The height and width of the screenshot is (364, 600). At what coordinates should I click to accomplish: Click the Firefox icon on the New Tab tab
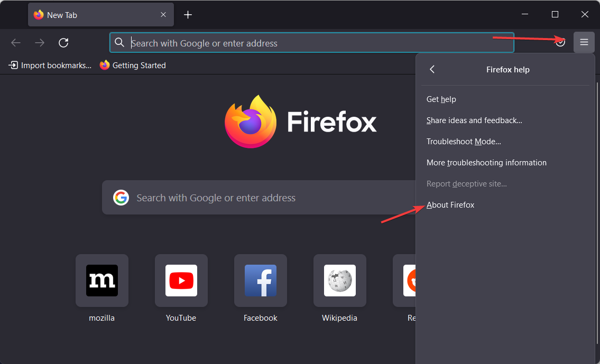39,15
